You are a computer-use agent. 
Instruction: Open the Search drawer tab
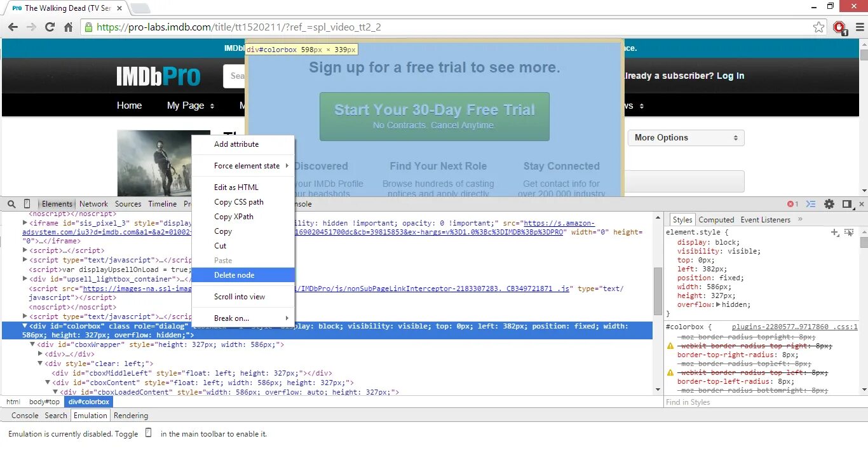pos(56,416)
